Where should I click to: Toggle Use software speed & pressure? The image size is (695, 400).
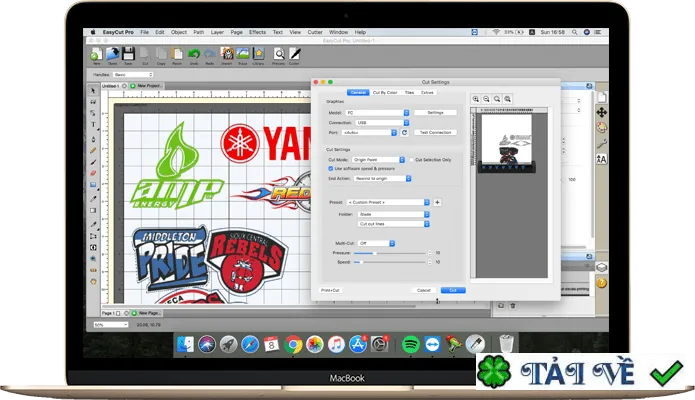point(331,169)
